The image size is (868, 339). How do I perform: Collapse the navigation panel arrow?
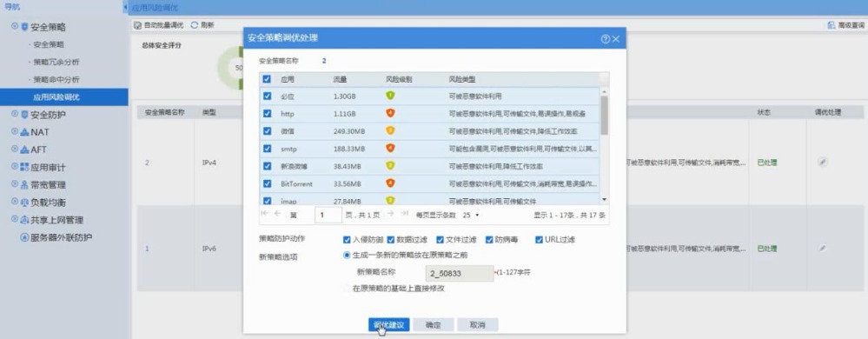point(126,8)
